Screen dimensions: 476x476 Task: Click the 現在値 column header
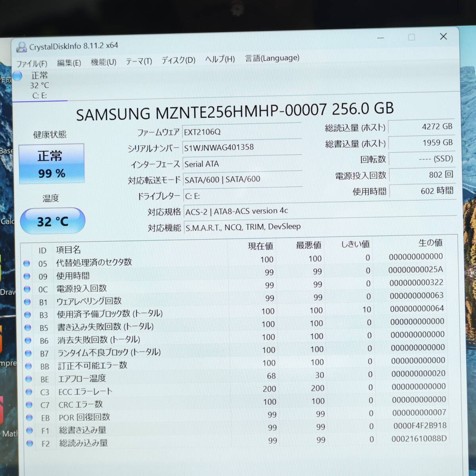(261, 246)
